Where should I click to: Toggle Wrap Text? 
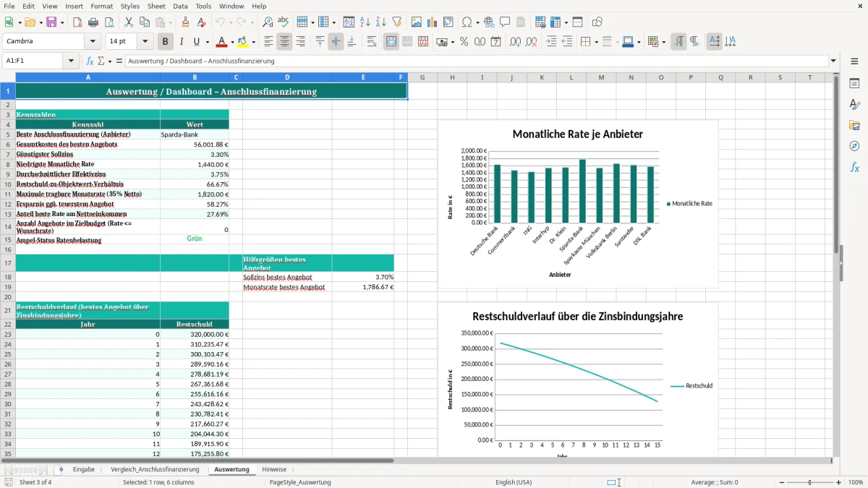click(372, 42)
